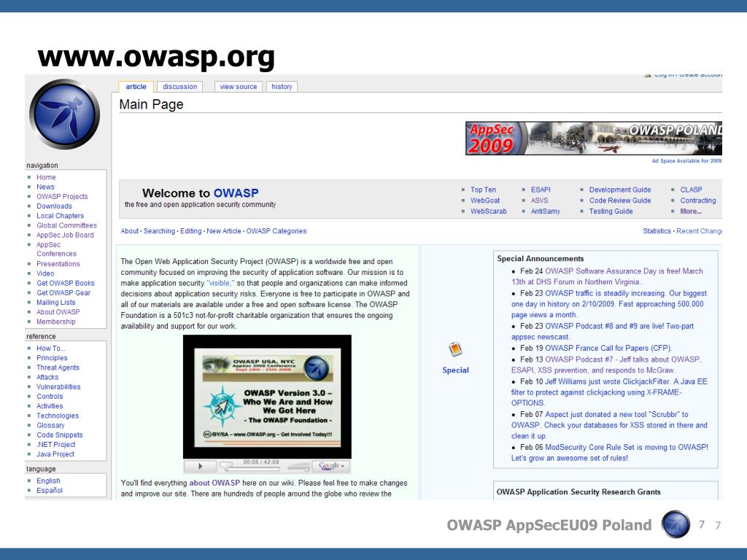Open Local Chapters in the sidebar
The height and width of the screenshot is (560, 747).
60,215
